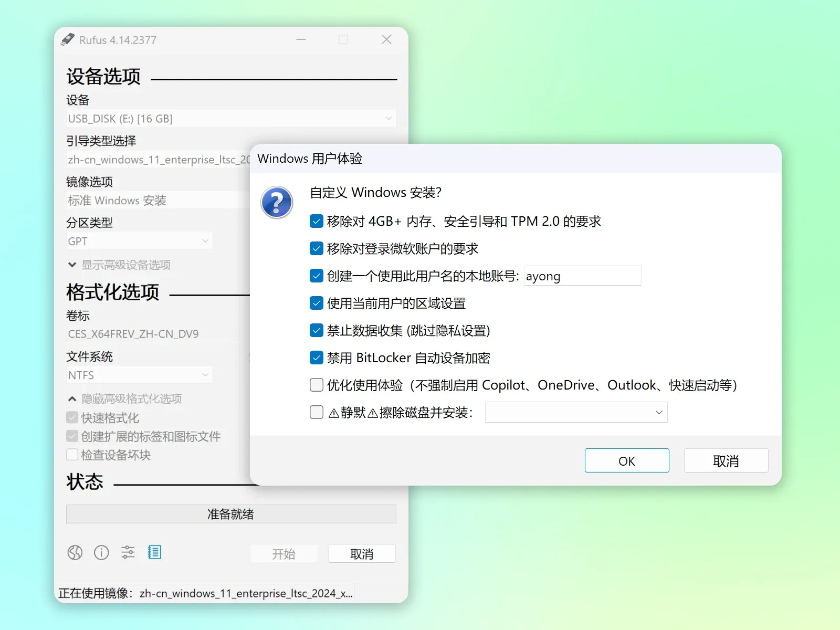
Task: Click 取消 button in Rufus main window
Action: click(x=362, y=554)
